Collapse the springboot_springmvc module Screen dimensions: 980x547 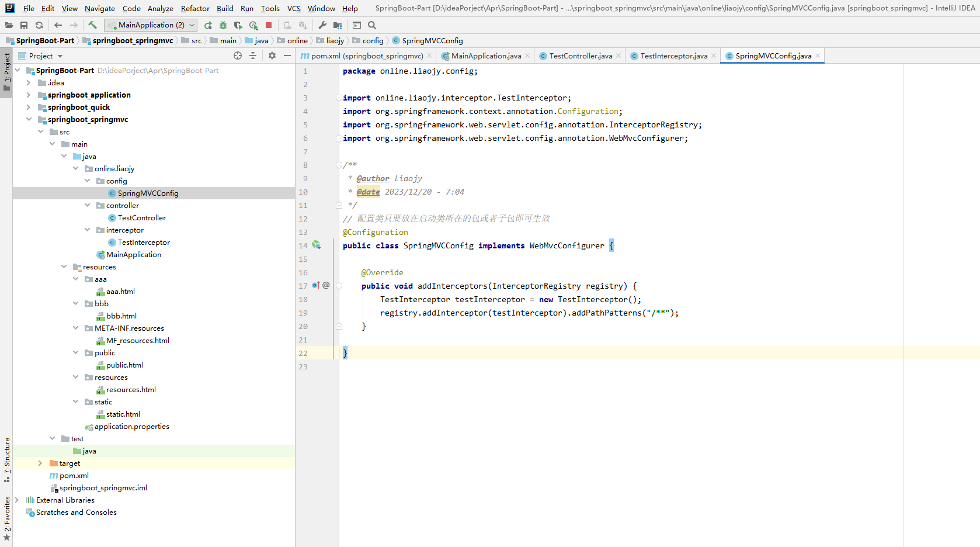(x=29, y=119)
